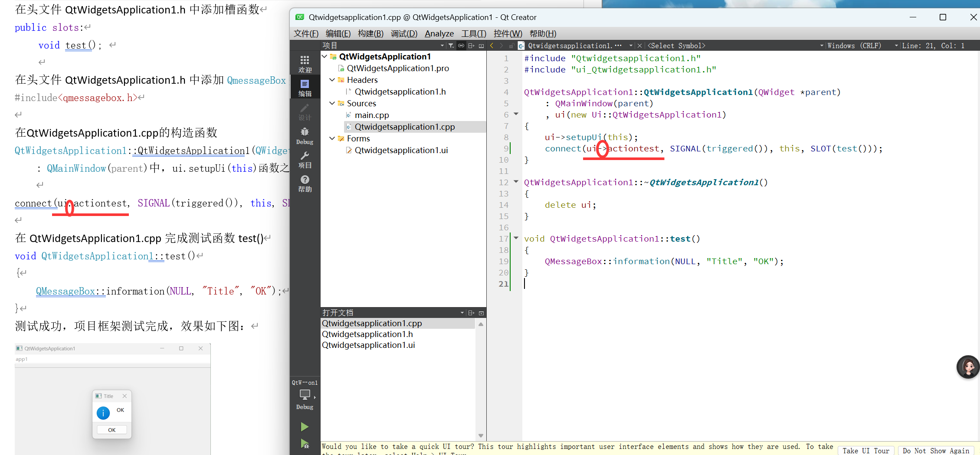Click line number 9 in the gutter
980x455 pixels.
pos(506,148)
